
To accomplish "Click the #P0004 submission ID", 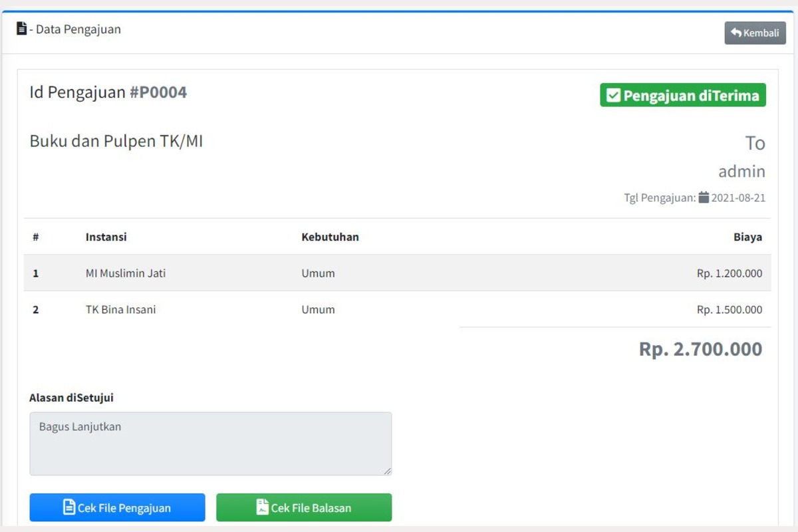I will tap(158, 92).
